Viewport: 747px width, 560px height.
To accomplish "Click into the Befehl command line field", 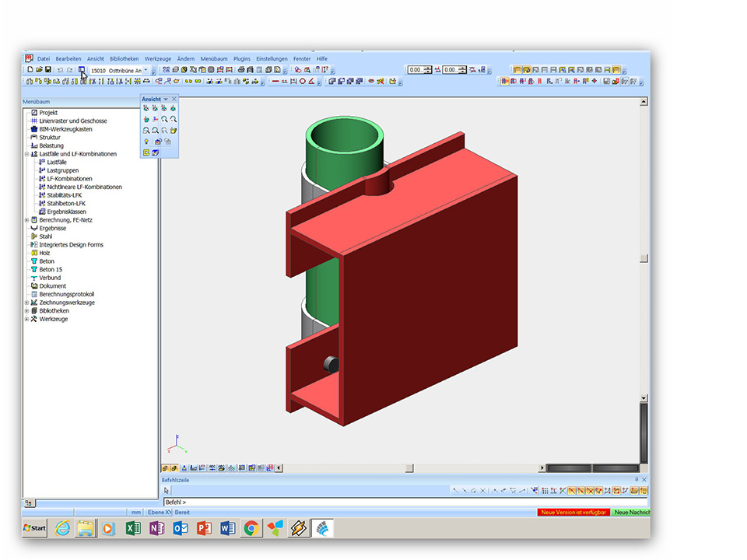I will pyautogui.click(x=389, y=502).
